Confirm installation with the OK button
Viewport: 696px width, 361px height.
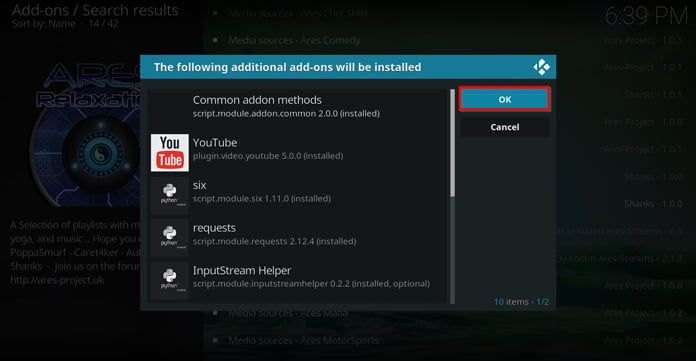(505, 99)
